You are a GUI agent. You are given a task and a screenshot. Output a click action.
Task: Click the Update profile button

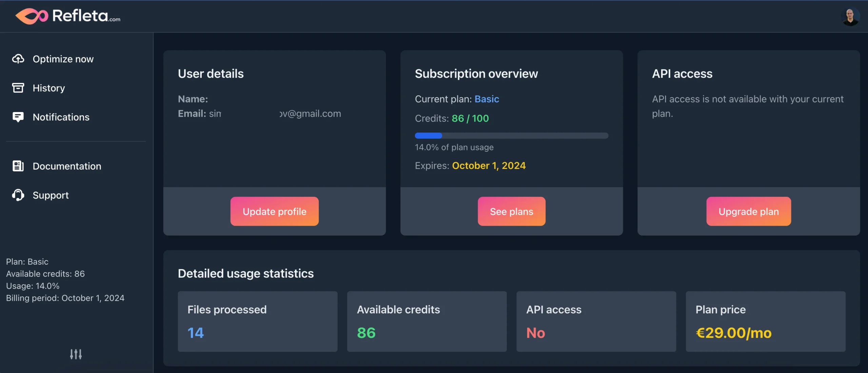pos(274,211)
